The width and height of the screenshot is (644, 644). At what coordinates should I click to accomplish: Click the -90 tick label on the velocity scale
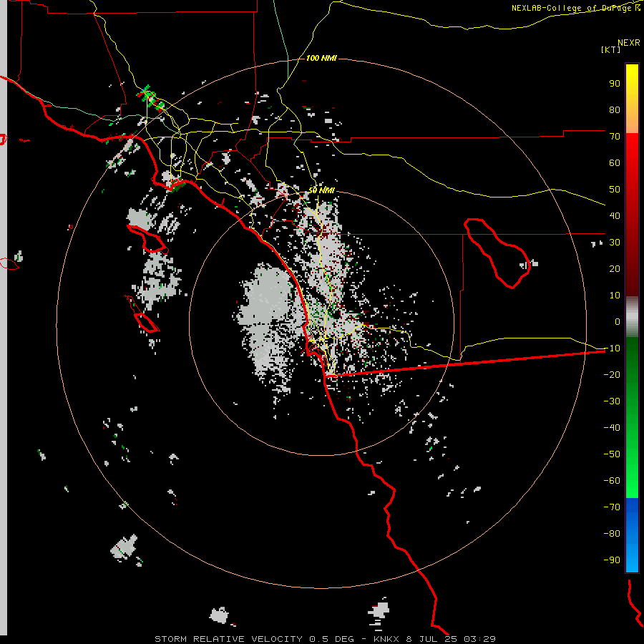pos(612,560)
